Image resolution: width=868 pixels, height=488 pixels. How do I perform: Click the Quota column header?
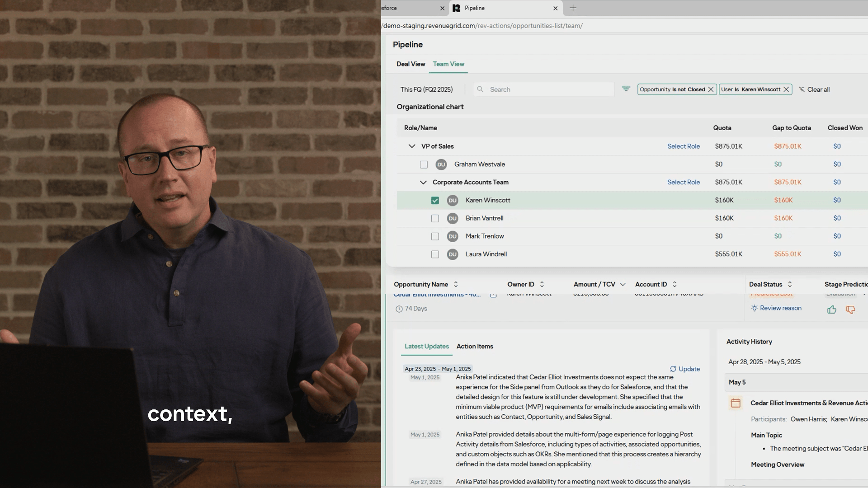point(722,128)
